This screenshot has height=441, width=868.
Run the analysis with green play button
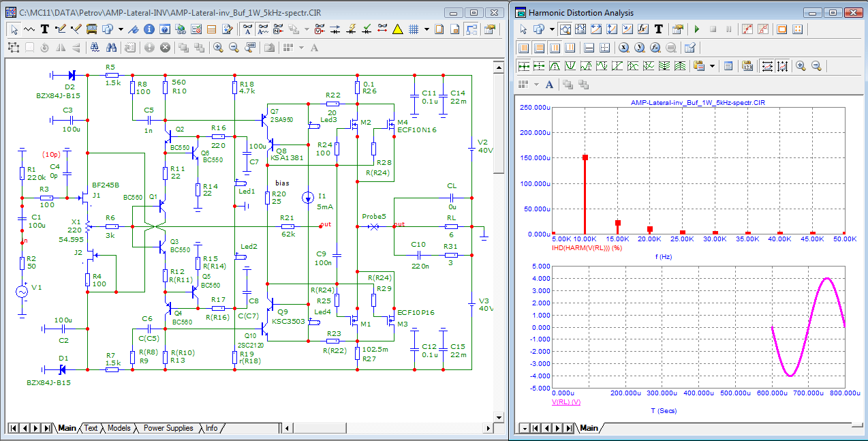696,29
